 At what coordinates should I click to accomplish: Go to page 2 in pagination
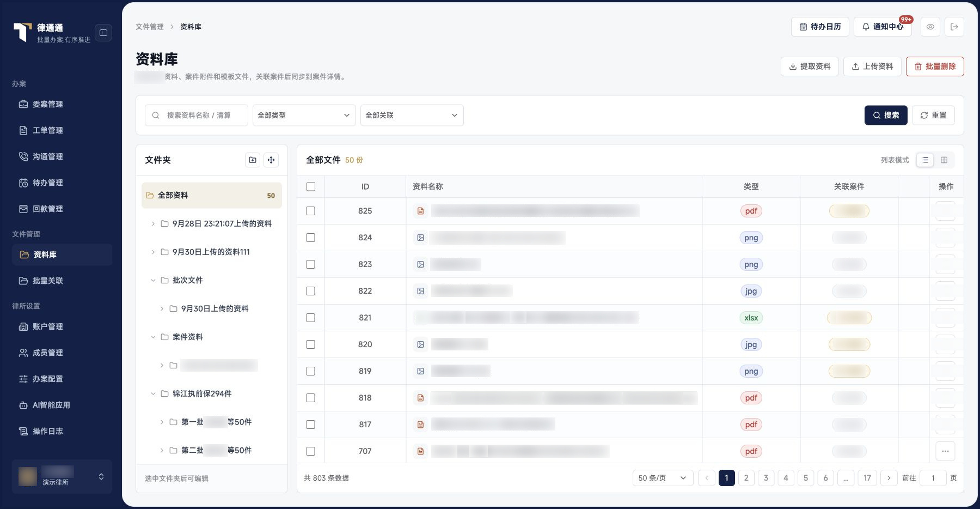point(746,478)
